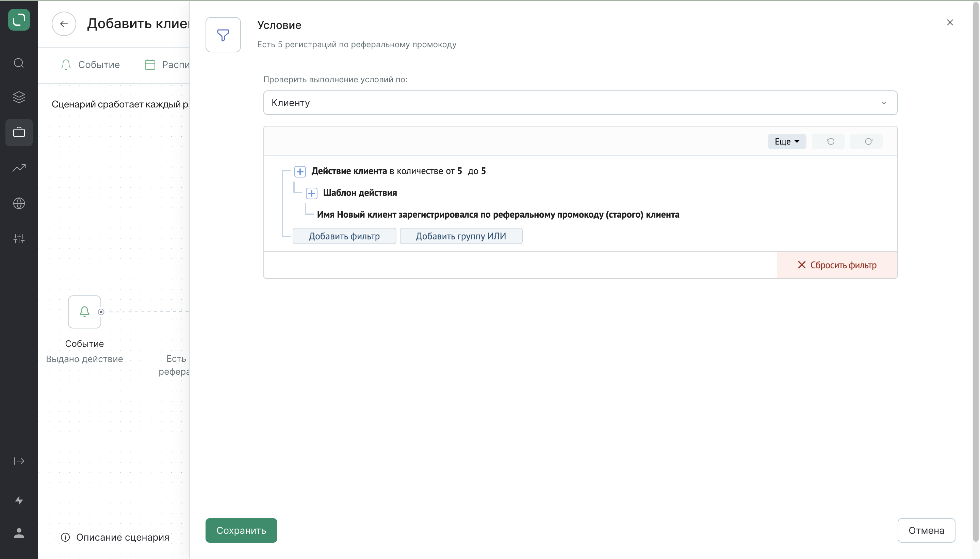Click the condition subtitle text
980x559 pixels.
pos(357,44)
